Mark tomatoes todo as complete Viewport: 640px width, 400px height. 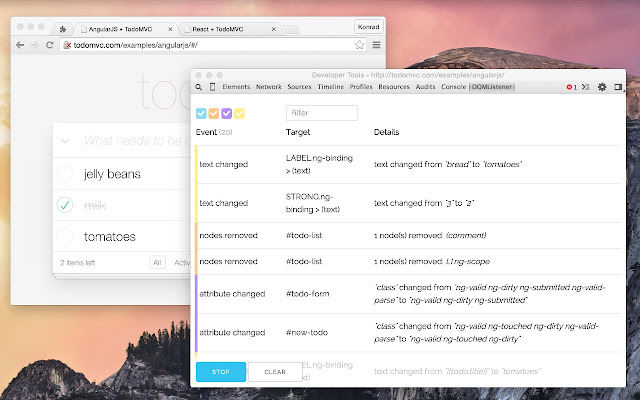click(65, 236)
